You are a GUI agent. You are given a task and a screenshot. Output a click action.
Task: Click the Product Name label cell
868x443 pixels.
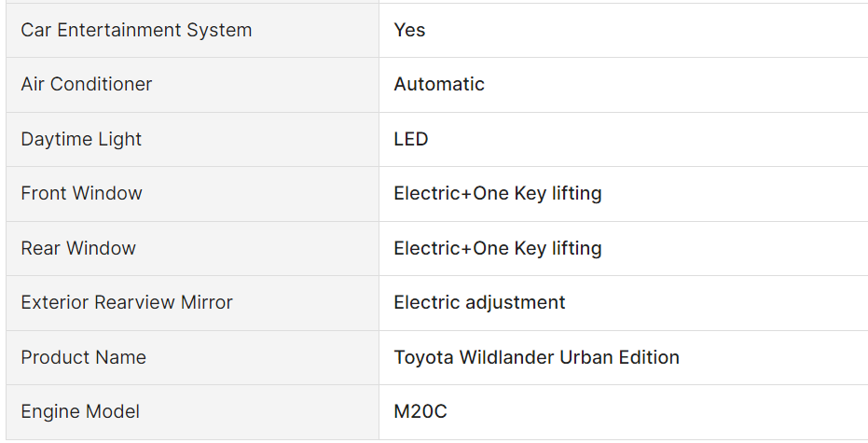click(83, 357)
